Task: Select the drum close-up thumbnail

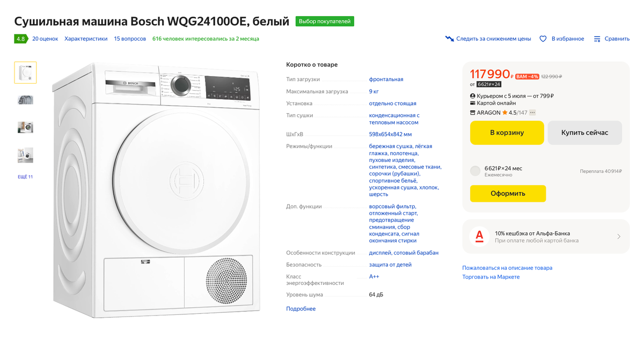Action: tap(25, 100)
